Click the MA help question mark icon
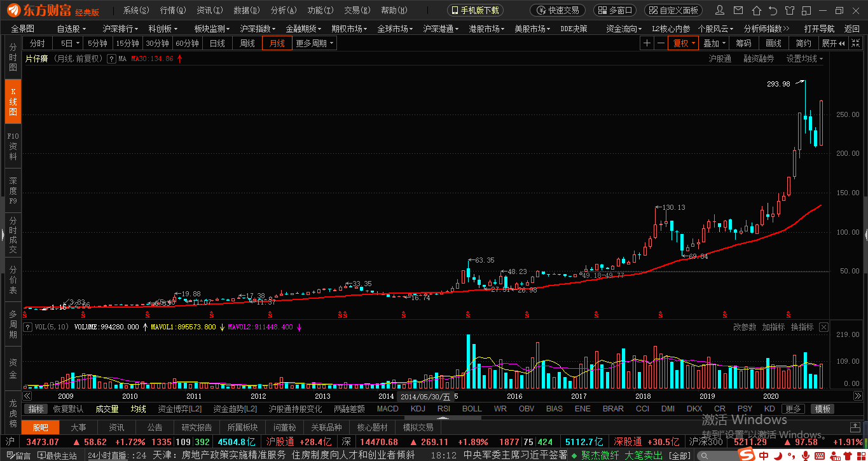Screen dimensions: 868x461 point(112,58)
